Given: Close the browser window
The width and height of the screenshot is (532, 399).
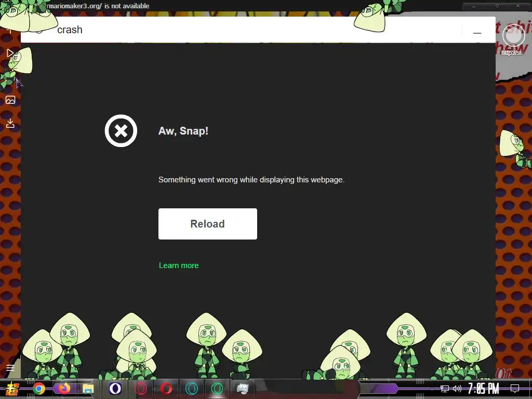Looking at the screenshot, I should (x=518, y=6).
